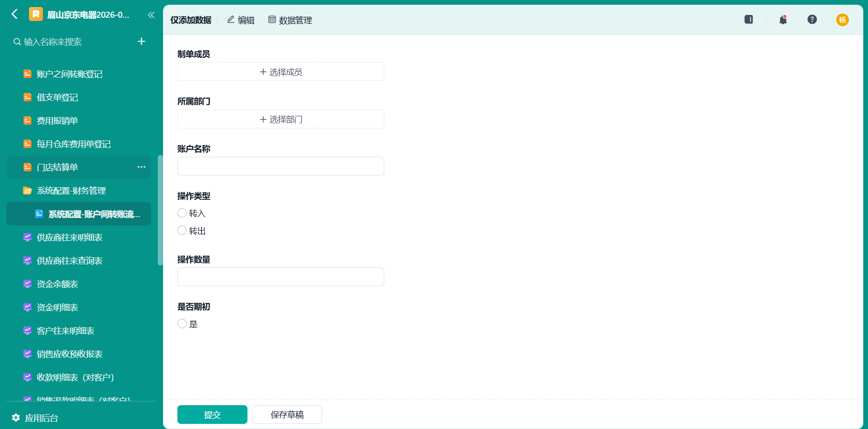868x429 pixels.
Task: Open the notebook icon in top bar
Action: 748,20
